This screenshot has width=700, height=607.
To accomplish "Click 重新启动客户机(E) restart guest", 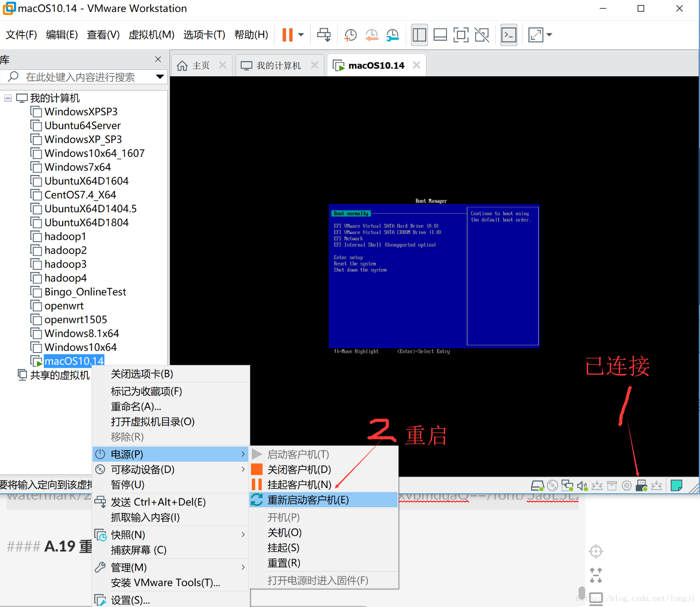I will point(324,500).
